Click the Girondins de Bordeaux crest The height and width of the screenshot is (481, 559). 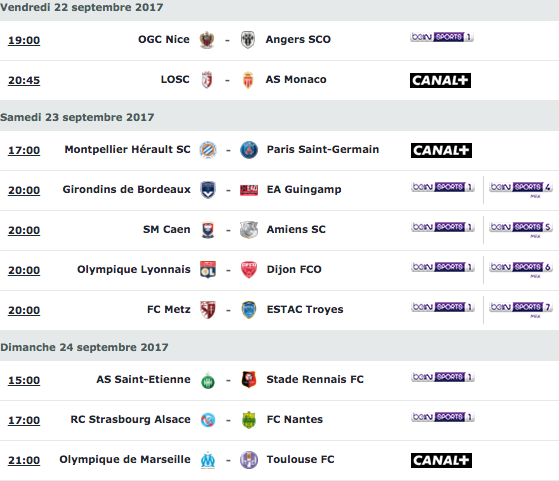click(208, 190)
